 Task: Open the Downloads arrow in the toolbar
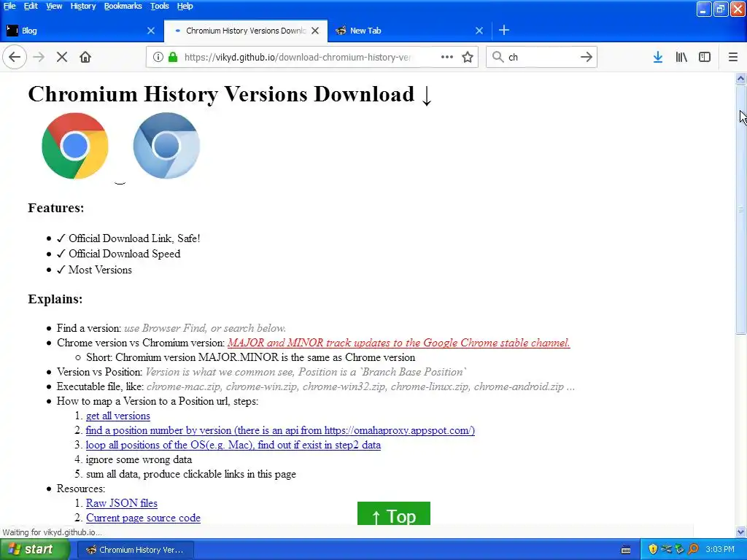tap(658, 57)
